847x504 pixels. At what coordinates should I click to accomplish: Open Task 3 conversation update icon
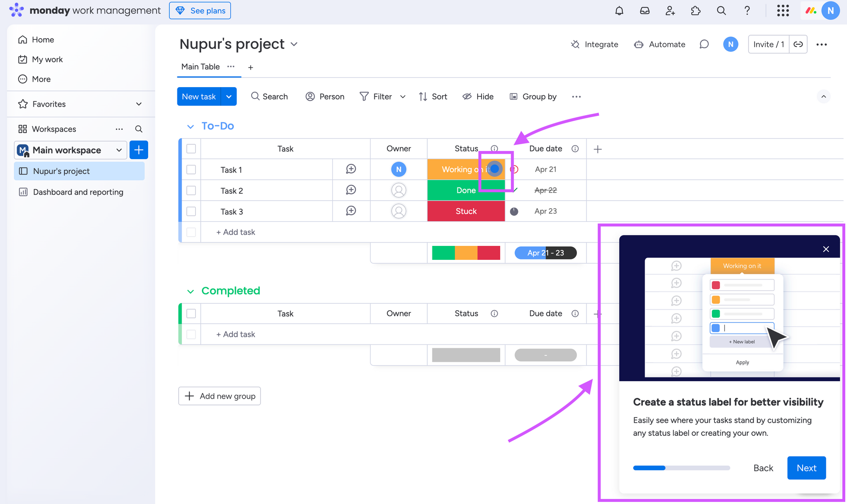click(x=351, y=211)
